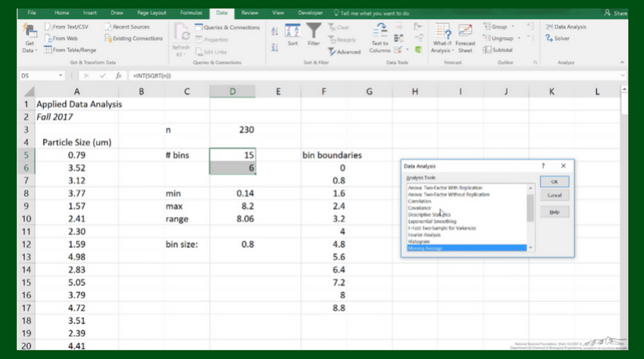This screenshot has height=359, width=644.
Task: Open Queries & Connections pane
Action: tap(227, 27)
